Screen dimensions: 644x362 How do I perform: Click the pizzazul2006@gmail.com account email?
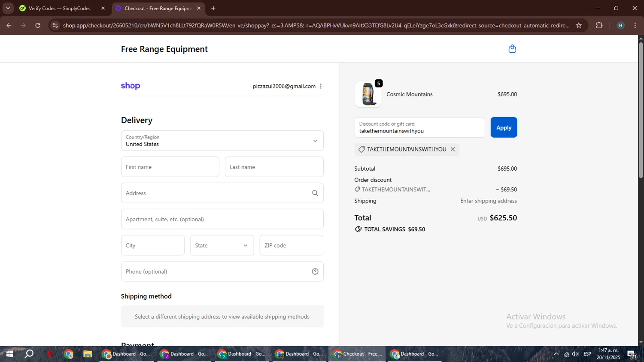tap(284, 86)
